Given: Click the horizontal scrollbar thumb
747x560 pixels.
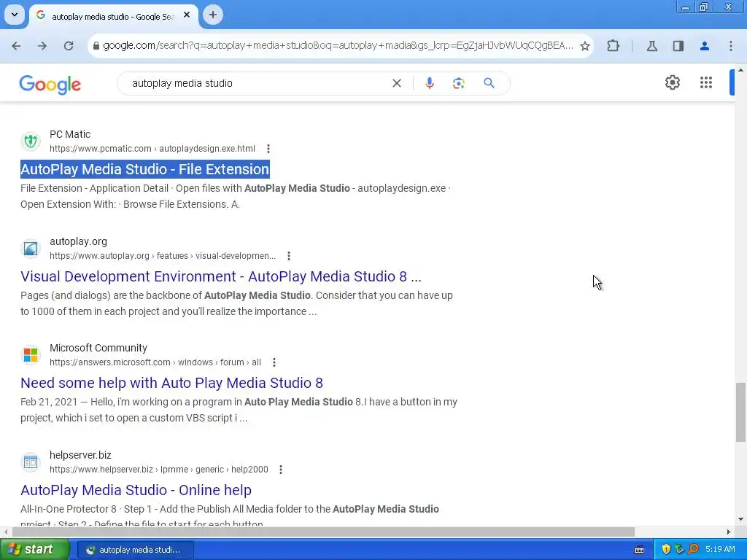Looking at the screenshot, I should [x=323, y=532].
